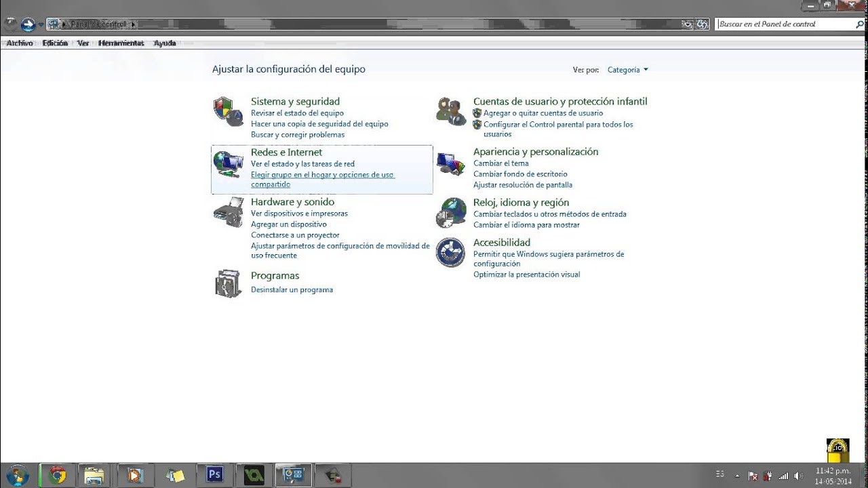The image size is (868, 488).
Task: Click Buscar y corregir problemas
Action: (x=298, y=135)
